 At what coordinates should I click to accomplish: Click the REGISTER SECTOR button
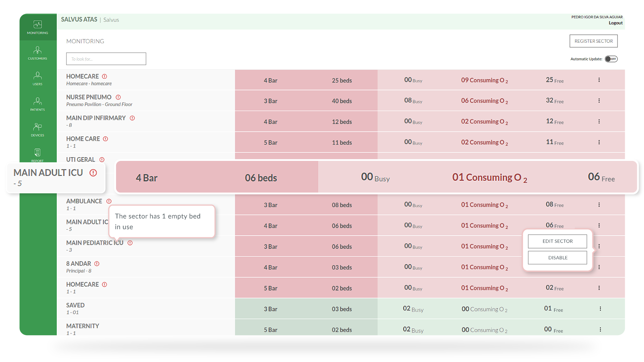593,41
